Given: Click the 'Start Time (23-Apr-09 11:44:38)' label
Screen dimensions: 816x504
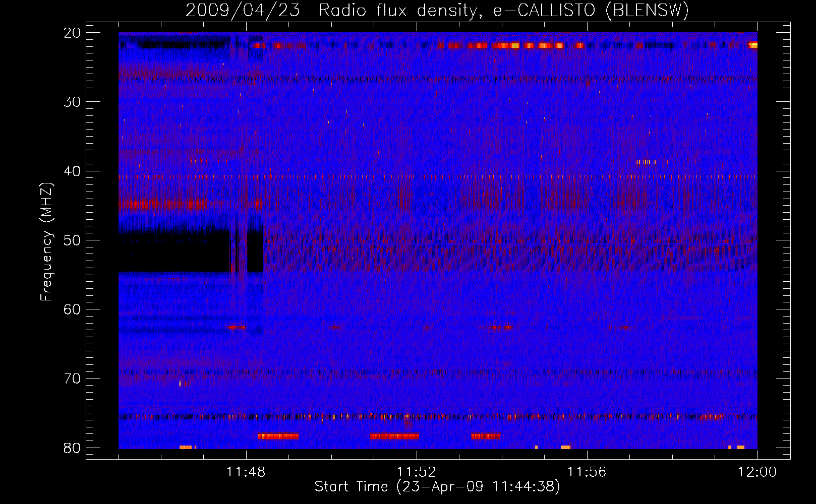Looking at the screenshot, I should pyautogui.click(x=437, y=487).
